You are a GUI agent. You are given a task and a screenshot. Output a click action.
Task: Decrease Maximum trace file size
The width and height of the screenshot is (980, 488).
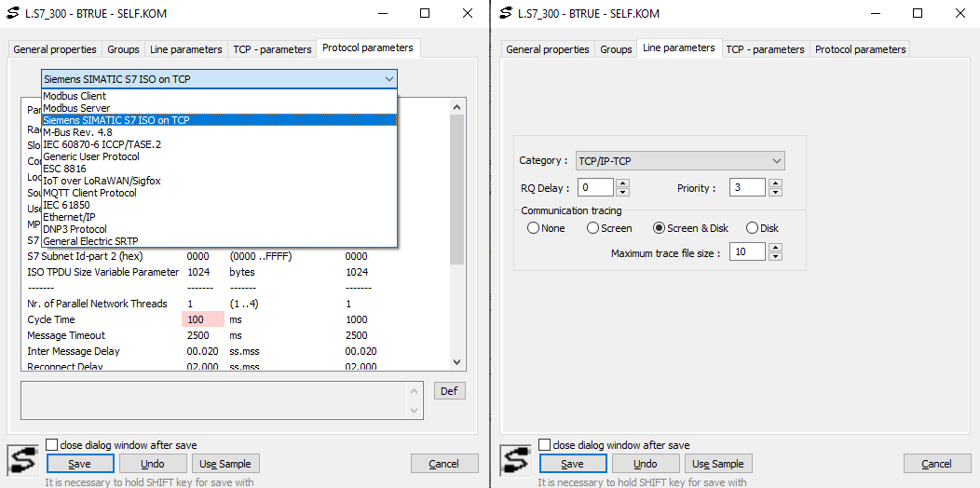(775, 256)
